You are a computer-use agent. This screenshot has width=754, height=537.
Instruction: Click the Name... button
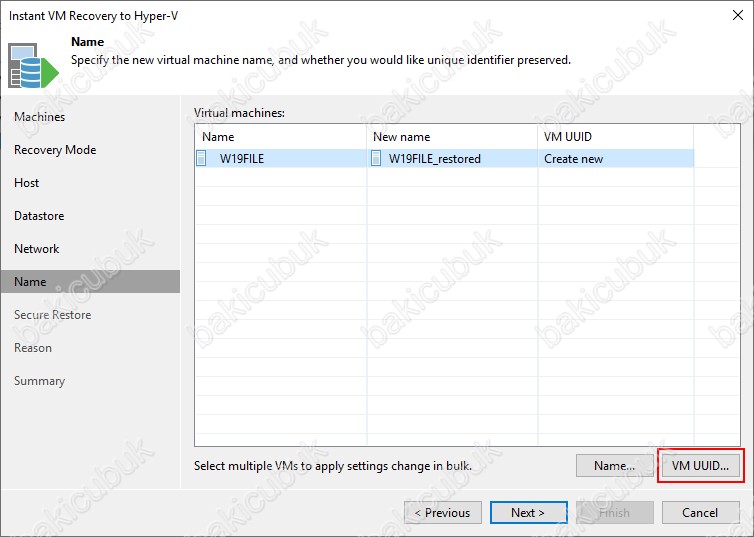click(614, 465)
